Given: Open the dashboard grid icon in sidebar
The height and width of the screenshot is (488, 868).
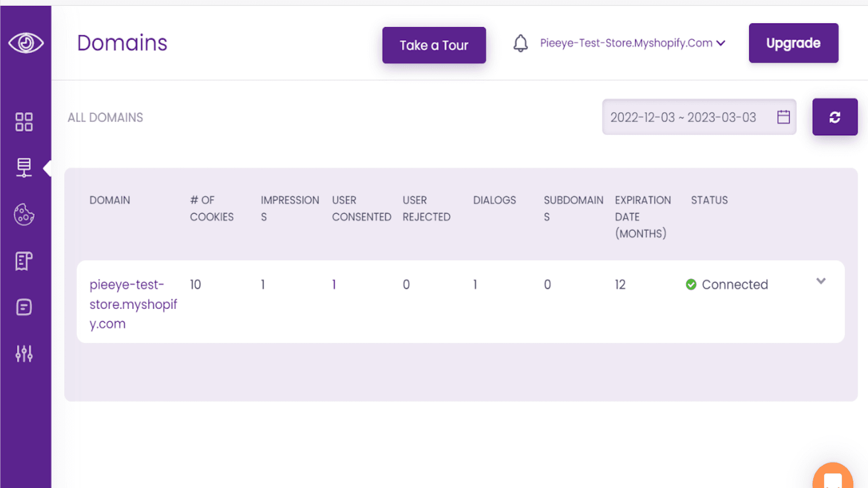Looking at the screenshot, I should click(x=24, y=122).
